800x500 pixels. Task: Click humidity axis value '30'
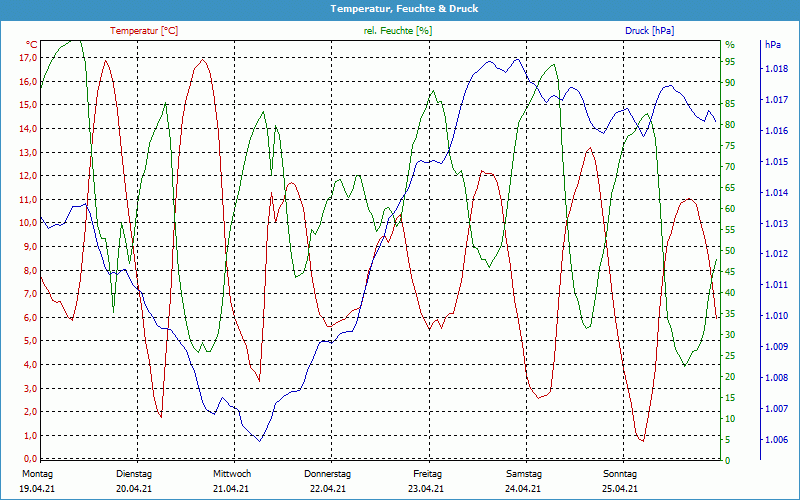730,335
